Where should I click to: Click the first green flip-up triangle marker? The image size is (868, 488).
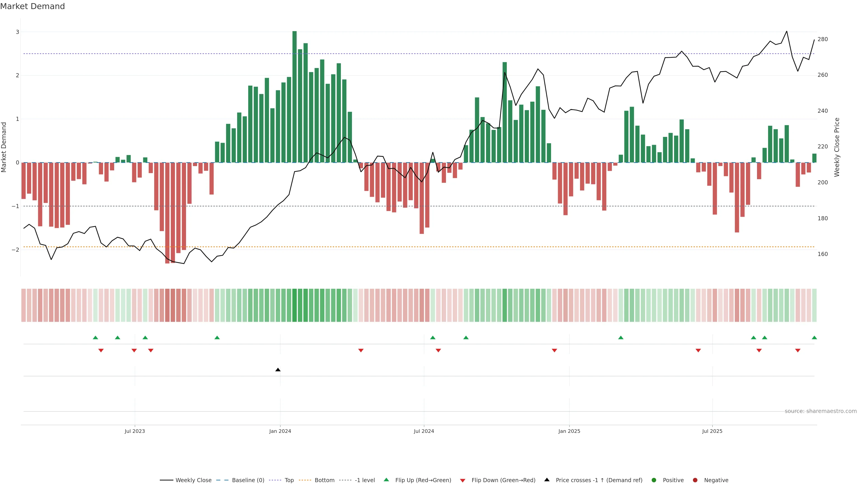click(x=95, y=338)
